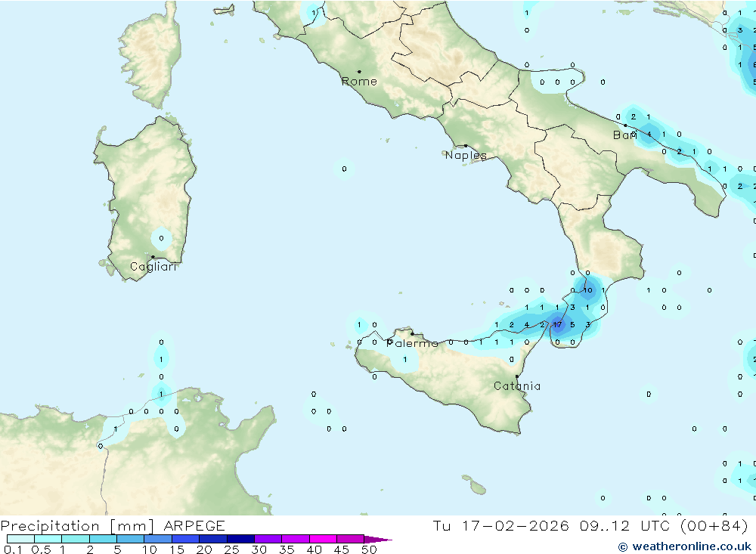Click the black dot marker above Rome
The width and height of the screenshot is (756, 554).
[x=359, y=72]
